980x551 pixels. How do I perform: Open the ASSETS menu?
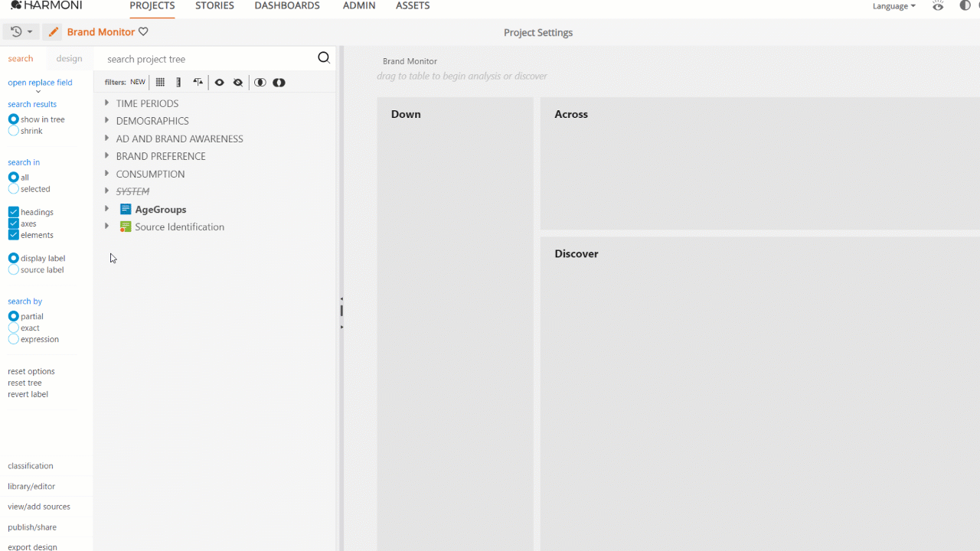tap(413, 6)
